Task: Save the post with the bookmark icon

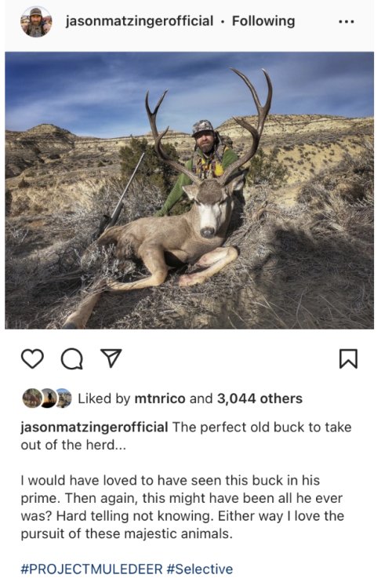Action: coord(349,359)
